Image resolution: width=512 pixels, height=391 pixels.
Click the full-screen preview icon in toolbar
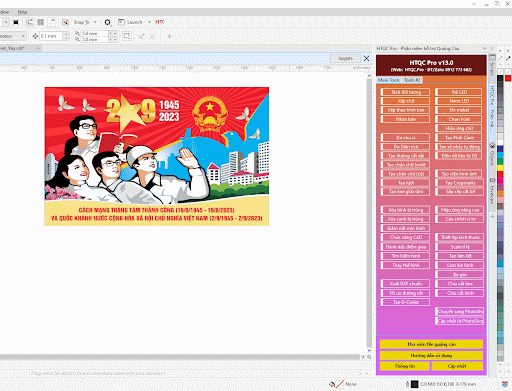click(x=16, y=22)
